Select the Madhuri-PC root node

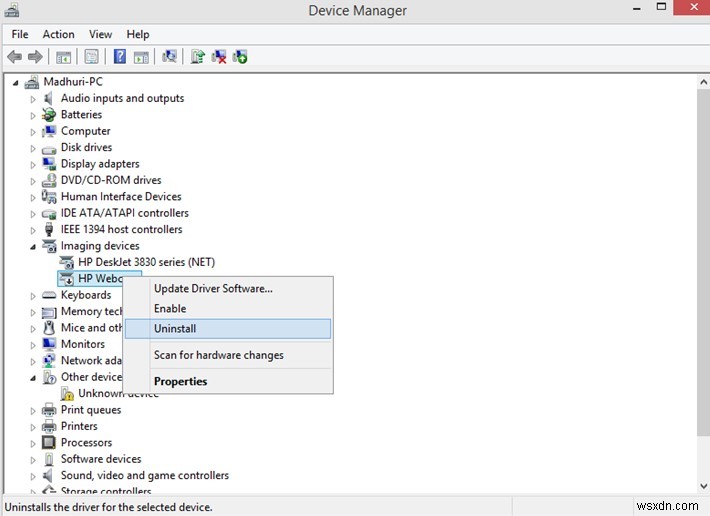point(73,82)
